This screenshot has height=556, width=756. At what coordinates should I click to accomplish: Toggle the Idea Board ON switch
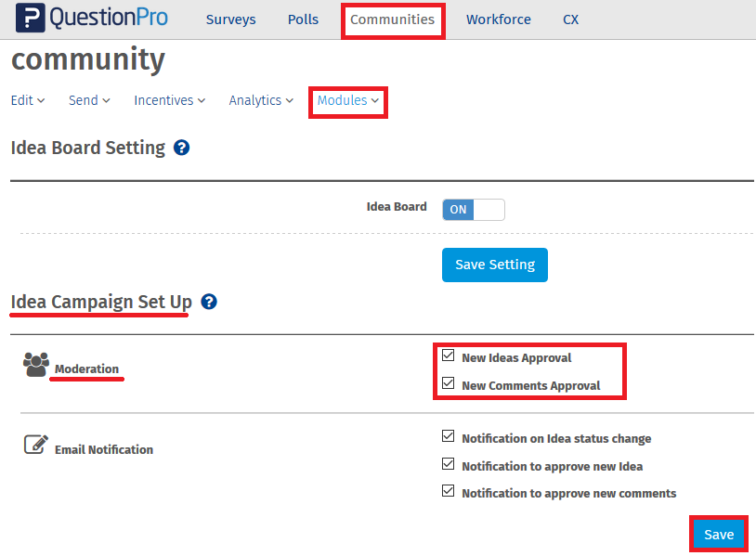[x=473, y=209]
